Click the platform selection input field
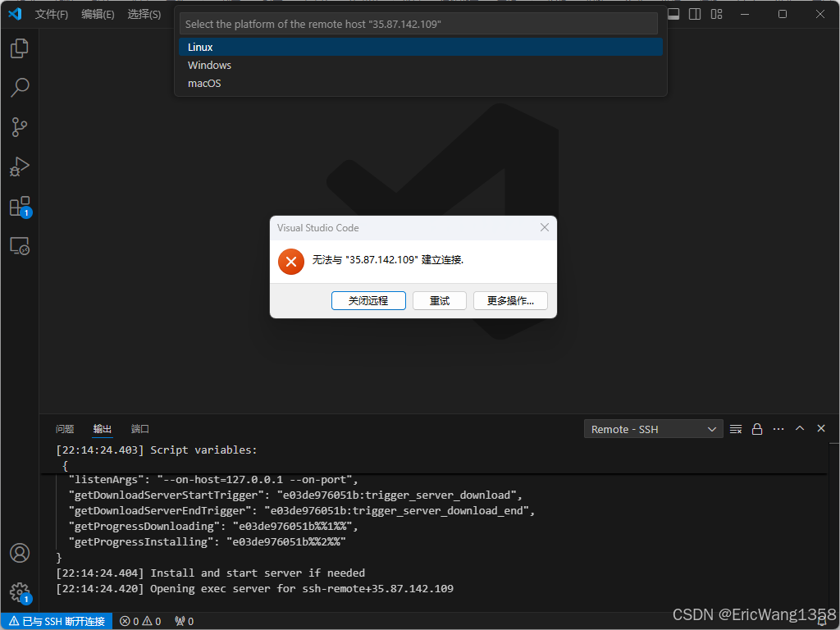The width and height of the screenshot is (840, 630). coord(418,24)
